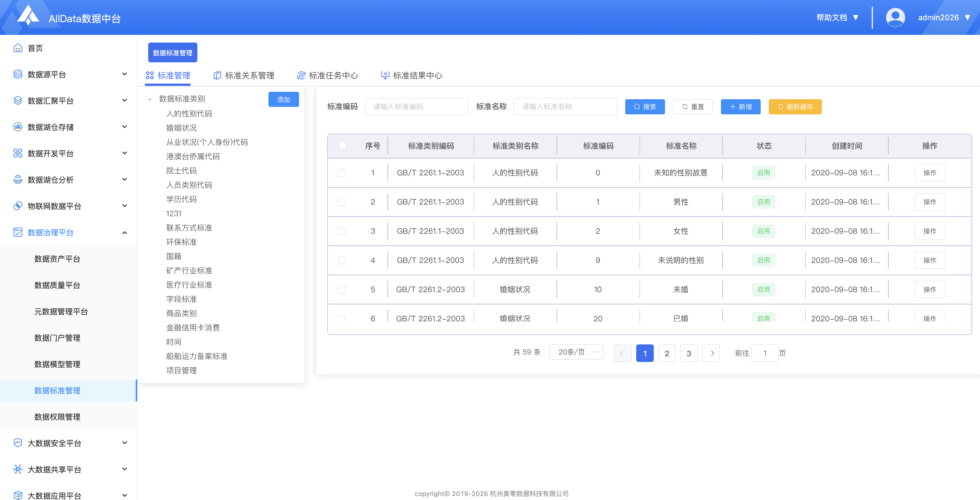The width and height of the screenshot is (980, 500).
Task: Click the 数据湖仓存储 chart icon
Action: click(18, 127)
